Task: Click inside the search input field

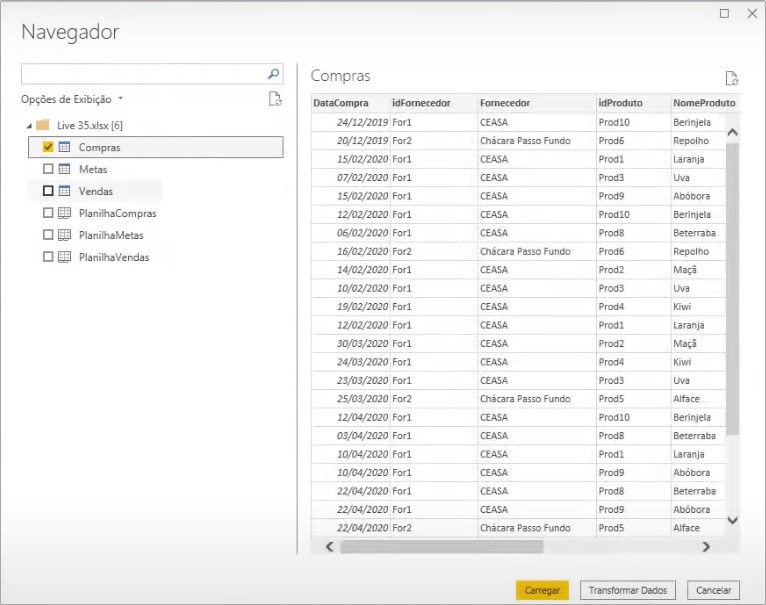Action: [x=144, y=74]
